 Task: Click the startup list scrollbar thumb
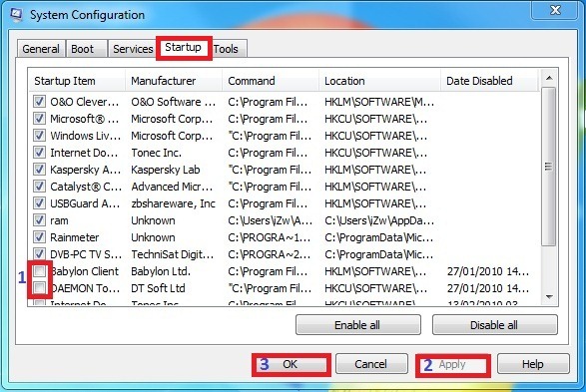pyautogui.click(x=549, y=167)
